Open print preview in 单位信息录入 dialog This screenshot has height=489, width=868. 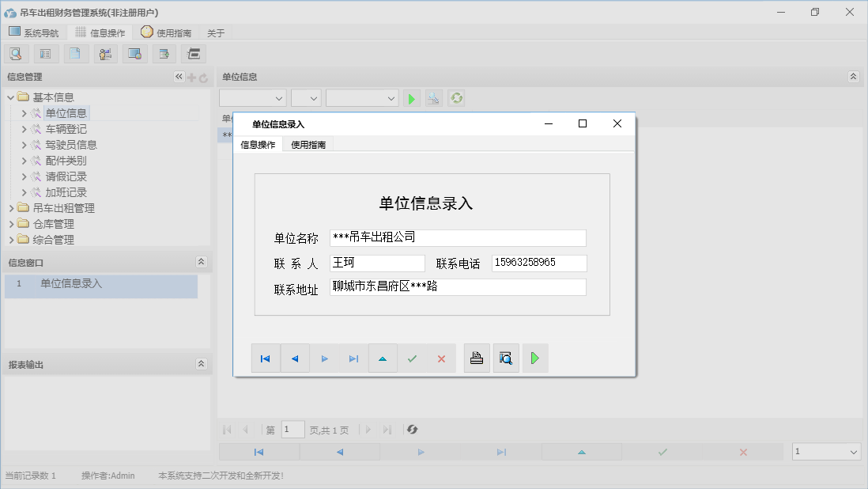click(x=506, y=358)
